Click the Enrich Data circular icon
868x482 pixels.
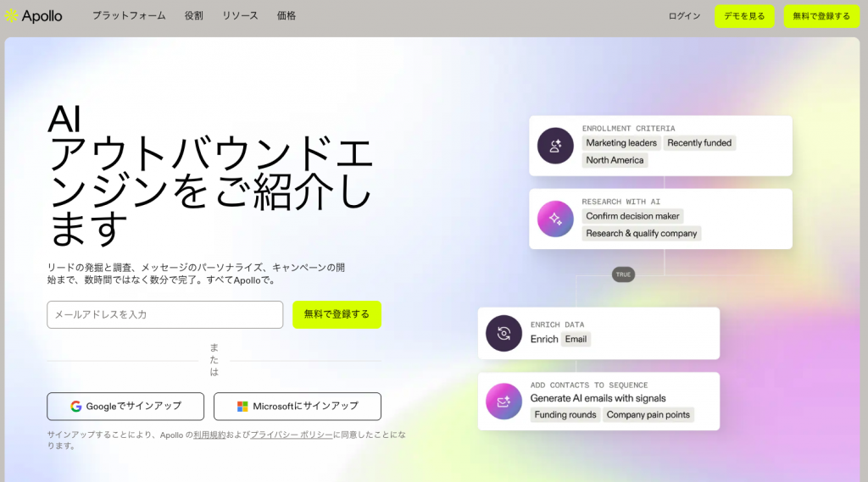(x=504, y=333)
